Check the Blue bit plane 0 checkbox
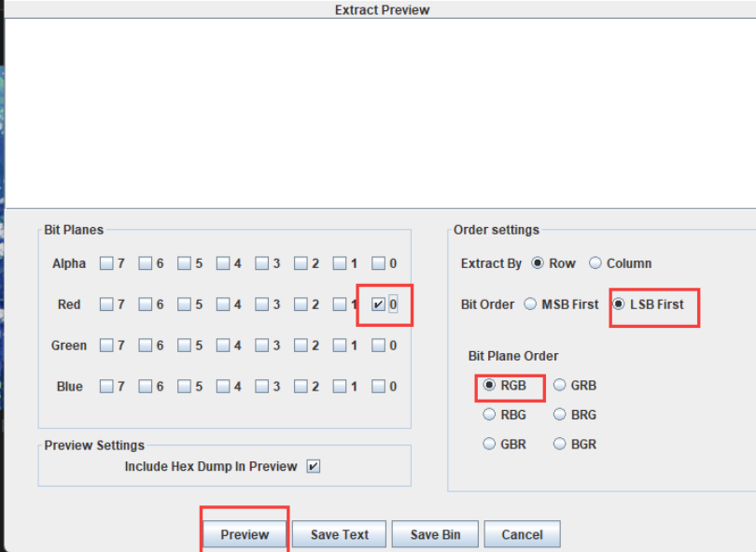Image resolution: width=756 pixels, height=552 pixels. tap(378, 387)
